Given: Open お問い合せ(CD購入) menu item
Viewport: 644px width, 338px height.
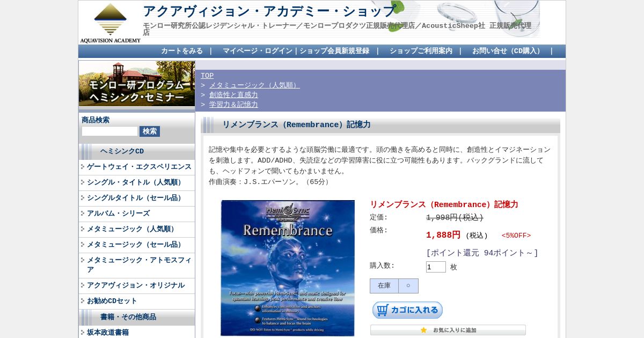Looking at the screenshot, I should (x=508, y=51).
